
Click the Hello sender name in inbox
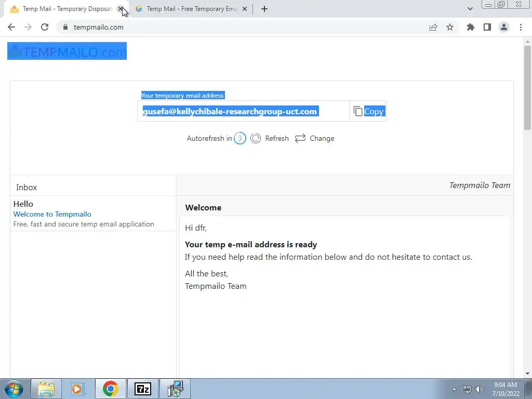point(23,204)
